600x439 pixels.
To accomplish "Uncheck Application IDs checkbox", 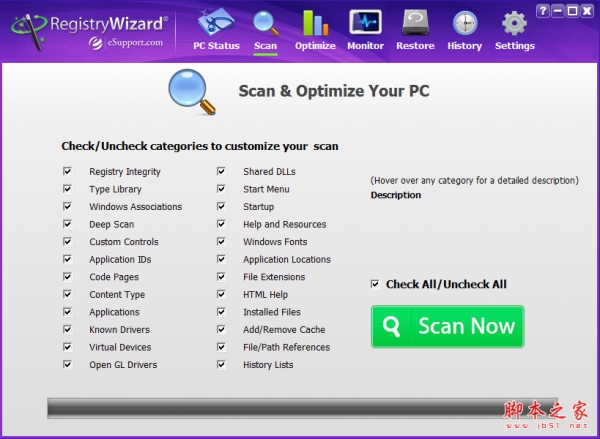I will [x=68, y=259].
